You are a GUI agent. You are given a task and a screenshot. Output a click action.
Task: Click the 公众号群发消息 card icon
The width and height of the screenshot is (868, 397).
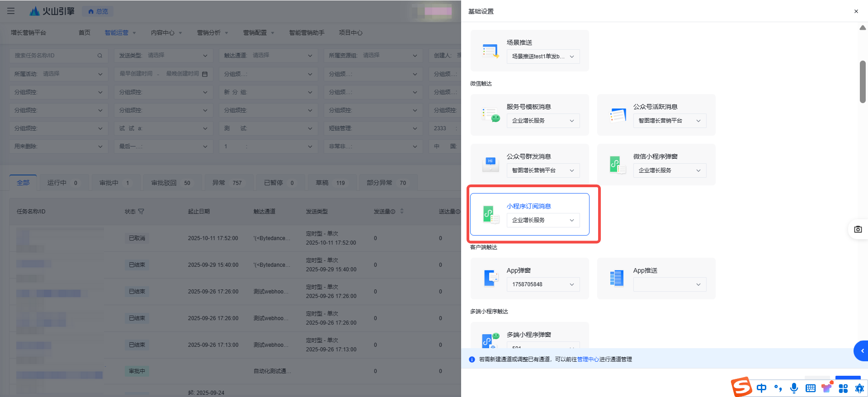(491, 165)
